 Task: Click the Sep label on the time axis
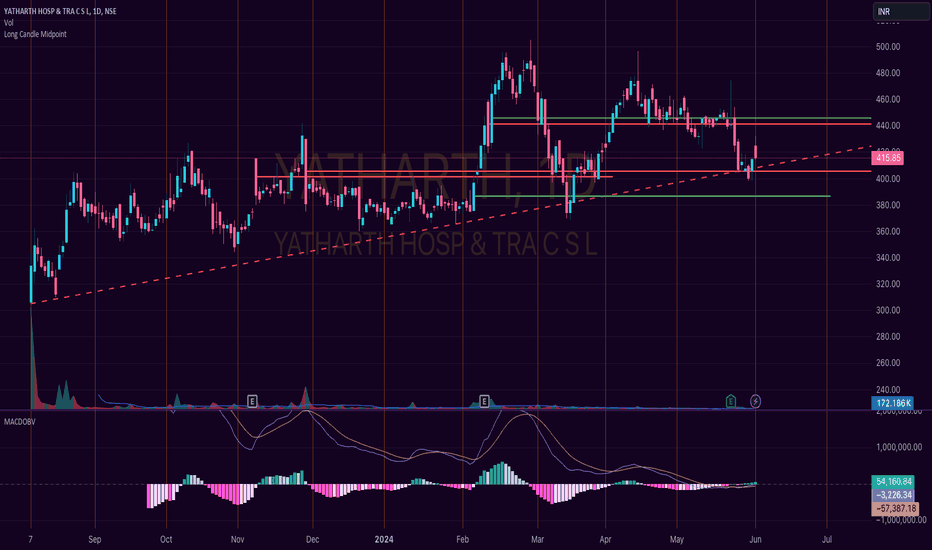coord(95,539)
